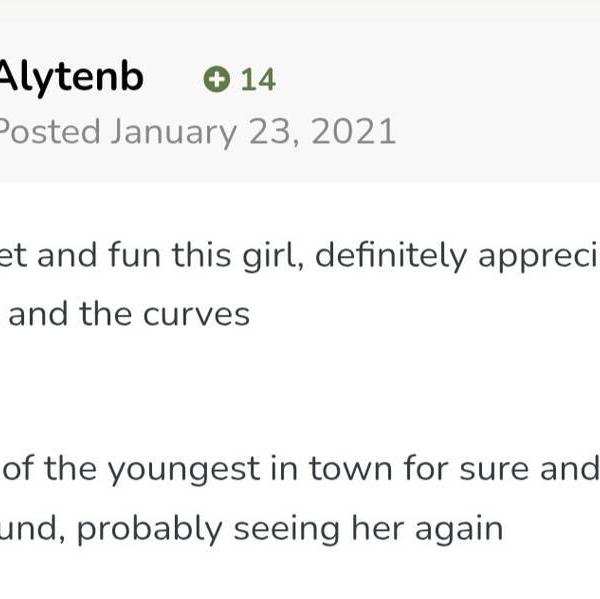Click the first line of post text

(300, 257)
